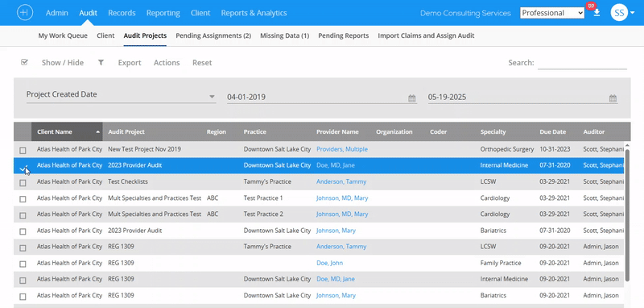Viewport: 644px width, 308px height.
Task: Open the filter funnel icon
Action: click(x=101, y=63)
